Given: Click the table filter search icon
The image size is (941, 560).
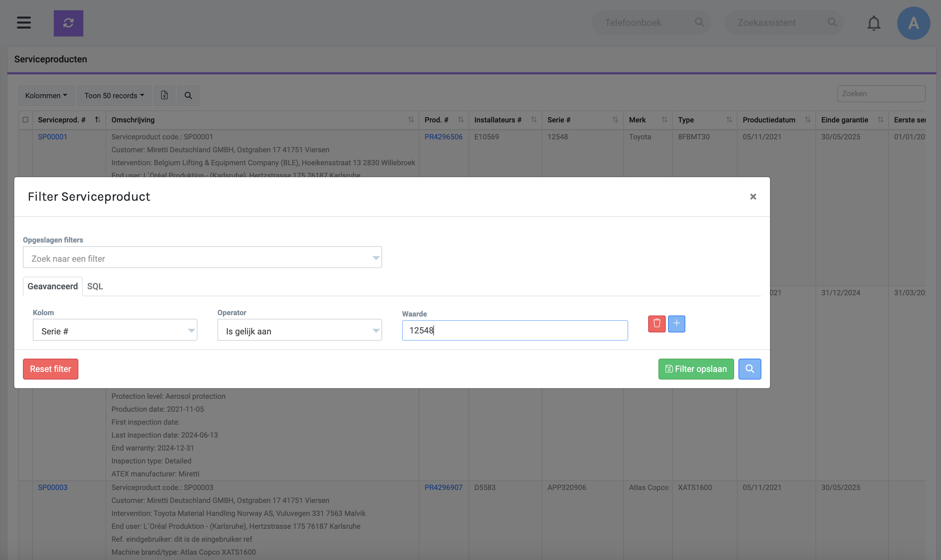Looking at the screenshot, I should (188, 95).
